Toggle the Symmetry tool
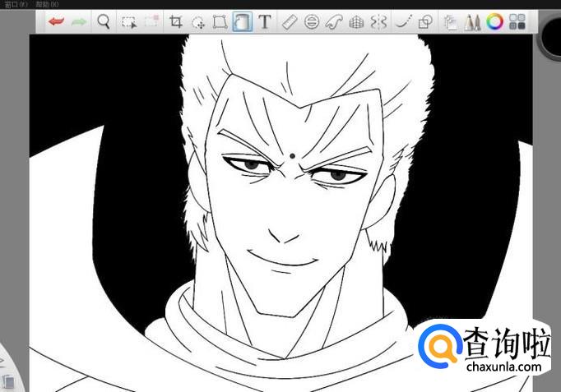 coord(378,22)
